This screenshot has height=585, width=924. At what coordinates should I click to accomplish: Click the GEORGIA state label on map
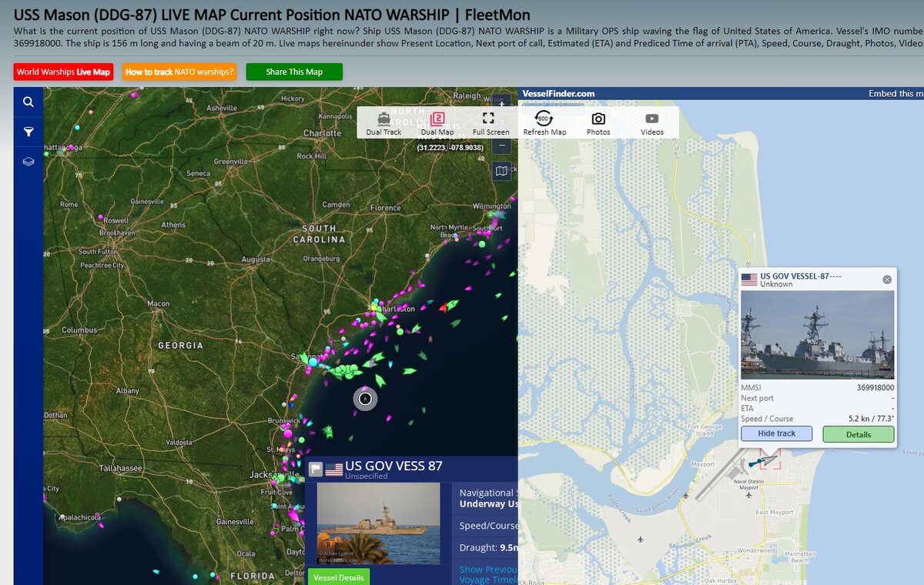181,346
